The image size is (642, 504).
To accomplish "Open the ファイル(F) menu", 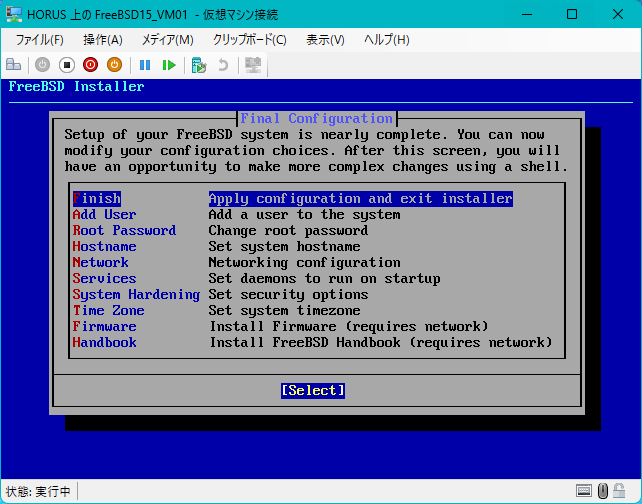I will 39,40.
